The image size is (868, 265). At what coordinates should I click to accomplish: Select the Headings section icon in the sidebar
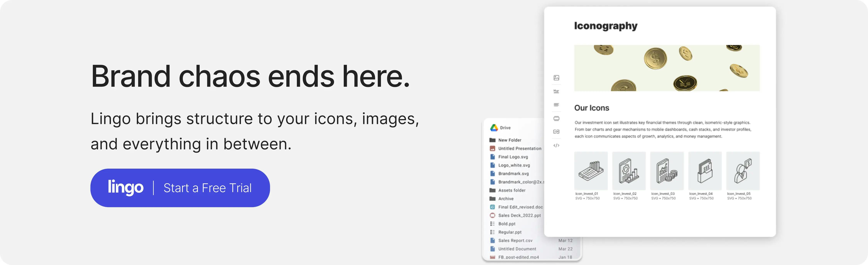tap(557, 91)
